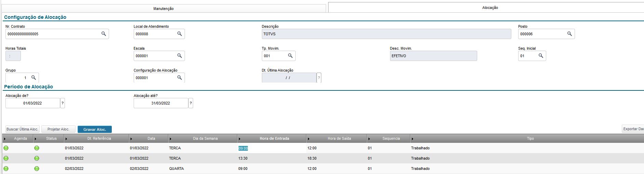This screenshot has width=644, height=174.
Task: Click the Horas Totais field
Action: [13, 56]
